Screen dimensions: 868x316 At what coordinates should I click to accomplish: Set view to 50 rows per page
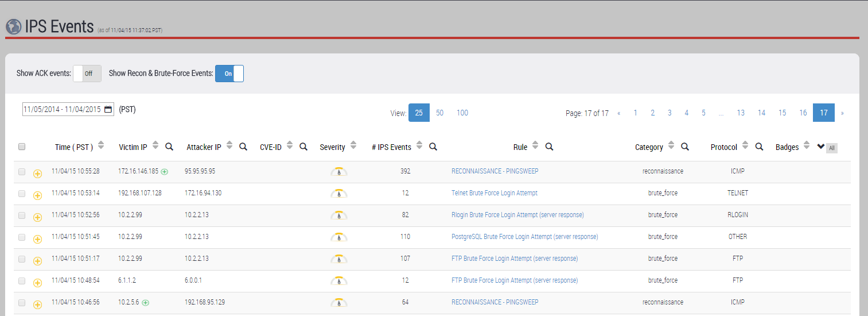point(439,113)
